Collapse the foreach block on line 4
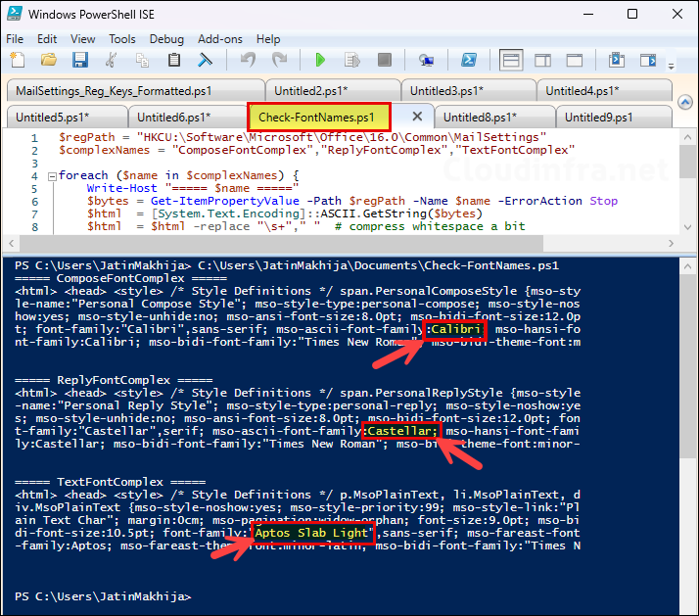This screenshot has width=699, height=616. click(52, 176)
